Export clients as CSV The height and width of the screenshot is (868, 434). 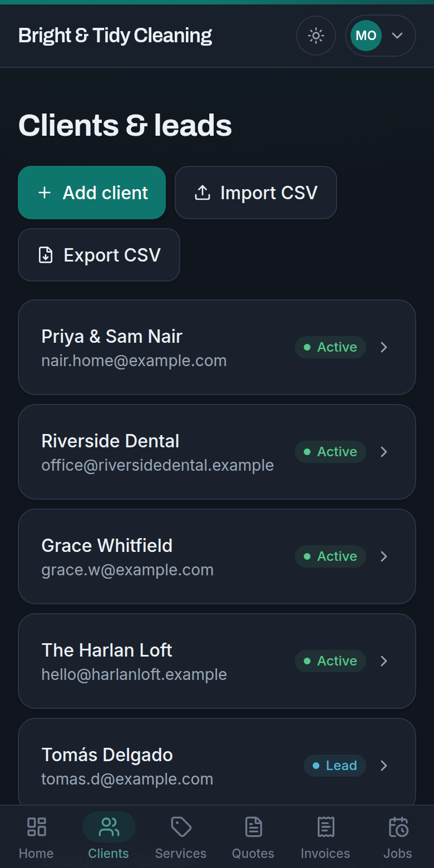point(99,255)
